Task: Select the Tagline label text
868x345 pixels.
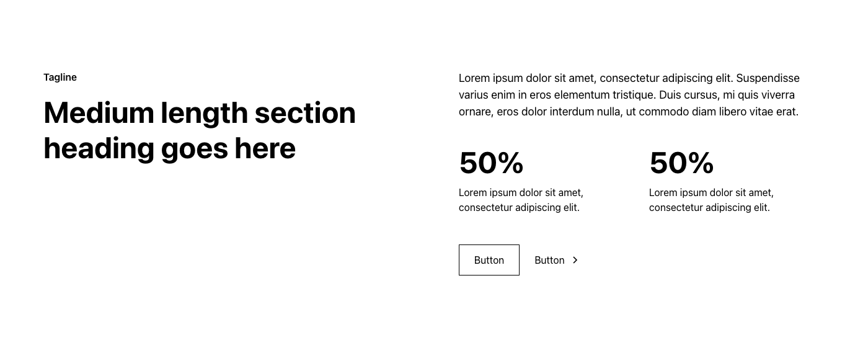Action: pyautogui.click(x=60, y=78)
